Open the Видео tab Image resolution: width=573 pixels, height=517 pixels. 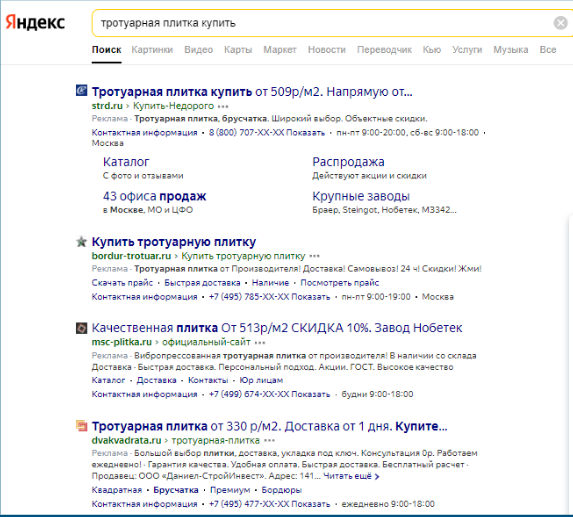(x=198, y=50)
